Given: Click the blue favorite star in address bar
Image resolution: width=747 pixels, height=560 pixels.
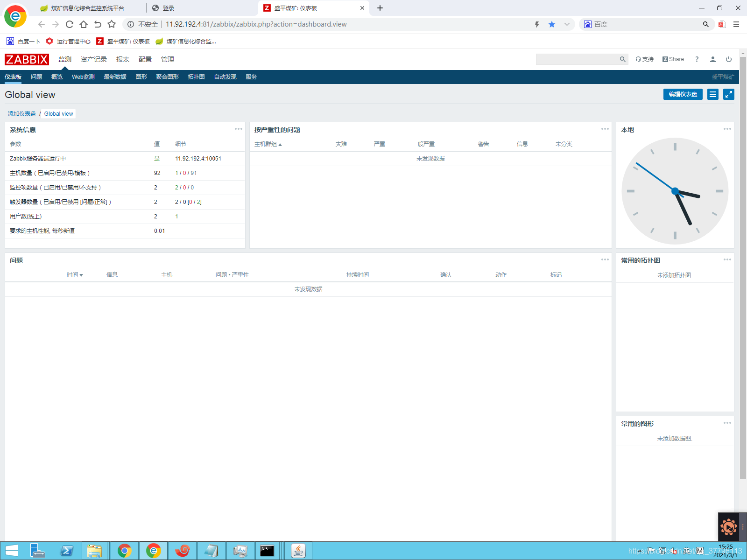Looking at the screenshot, I should [x=552, y=24].
